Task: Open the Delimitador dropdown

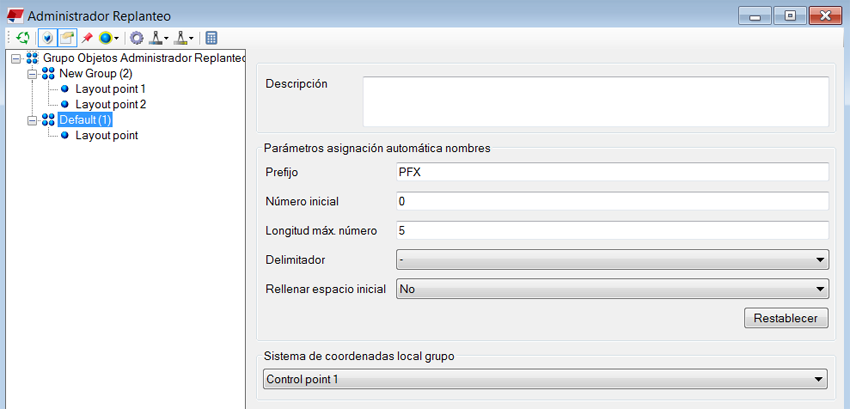Action: [613, 260]
